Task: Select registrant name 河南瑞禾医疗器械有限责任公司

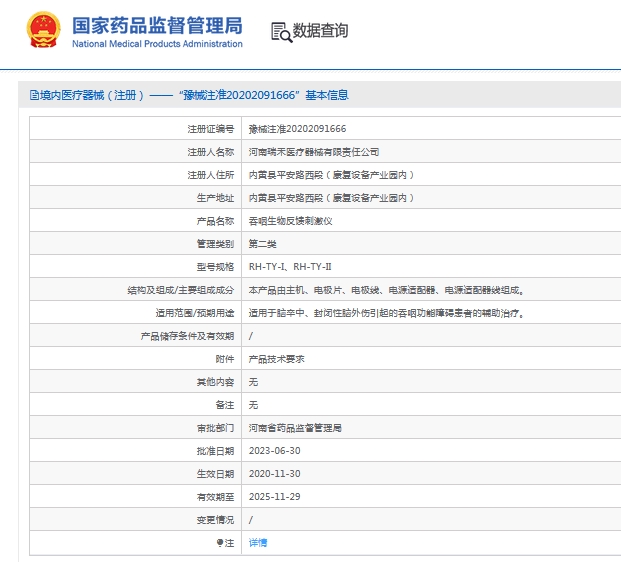Action: pyautogui.click(x=314, y=152)
